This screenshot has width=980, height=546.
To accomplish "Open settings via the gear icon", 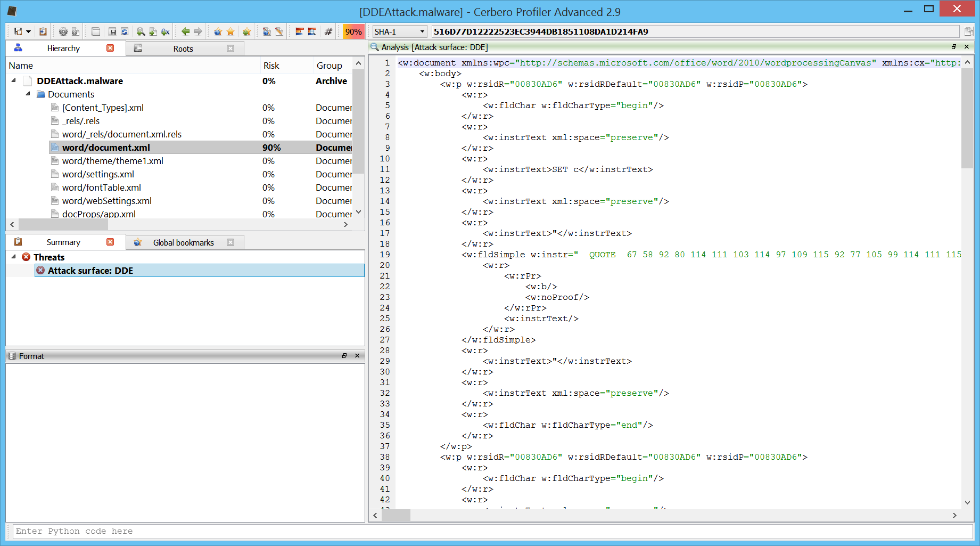I will [63, 32].
